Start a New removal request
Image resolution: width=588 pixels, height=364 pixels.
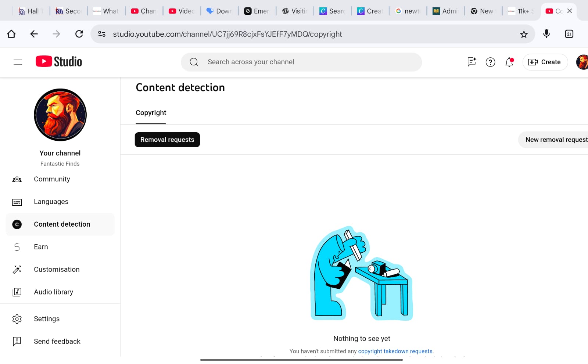[556, 140]
